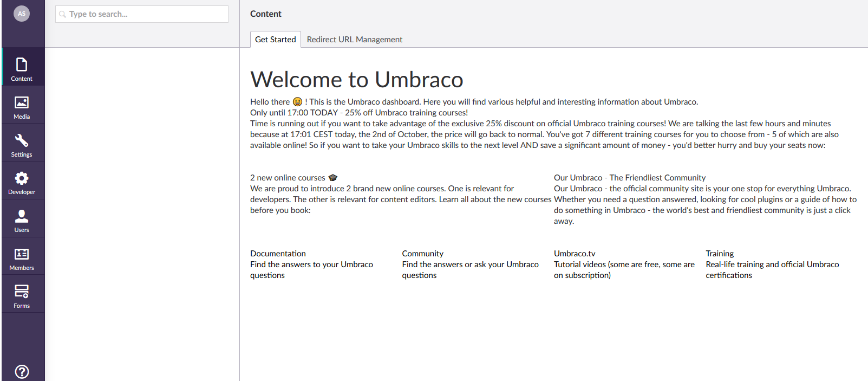Click Our Umbraco - The Friendliest Community heading

pyautogui.click(x=630, y=178)
